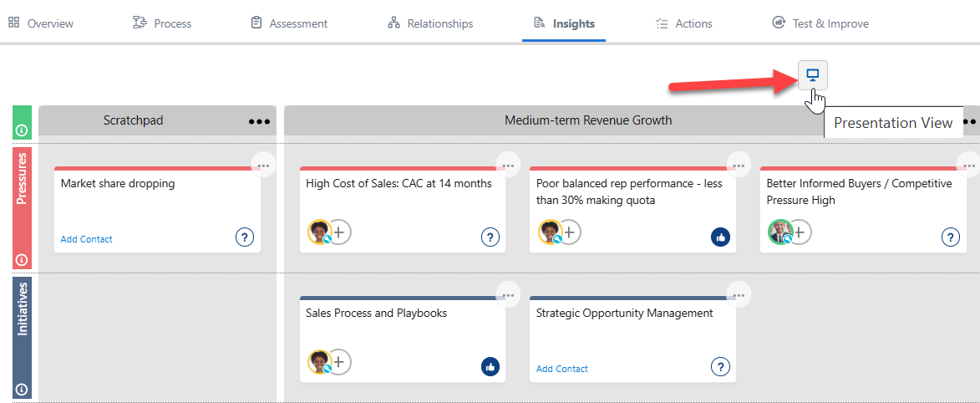Click question mark on Strategic Opportunity Management card
This screenshot has height=403, width=980.
pos(720,366)
